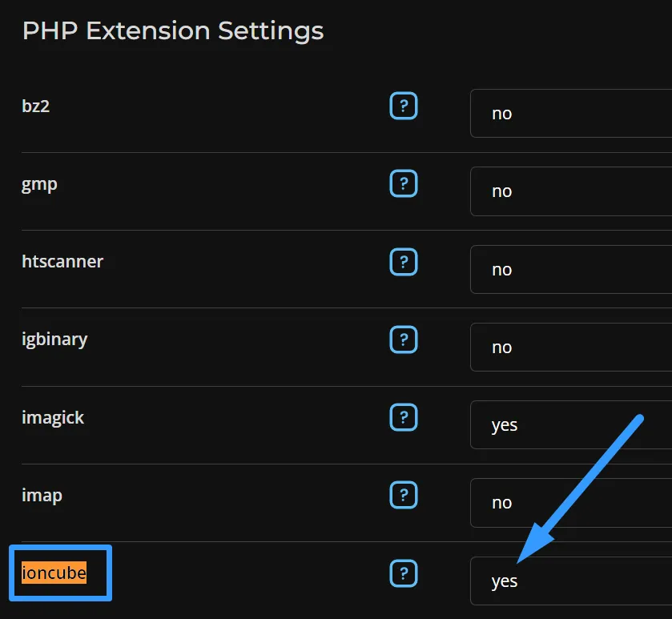Click the help icon for gmp

tap(404, 184)
